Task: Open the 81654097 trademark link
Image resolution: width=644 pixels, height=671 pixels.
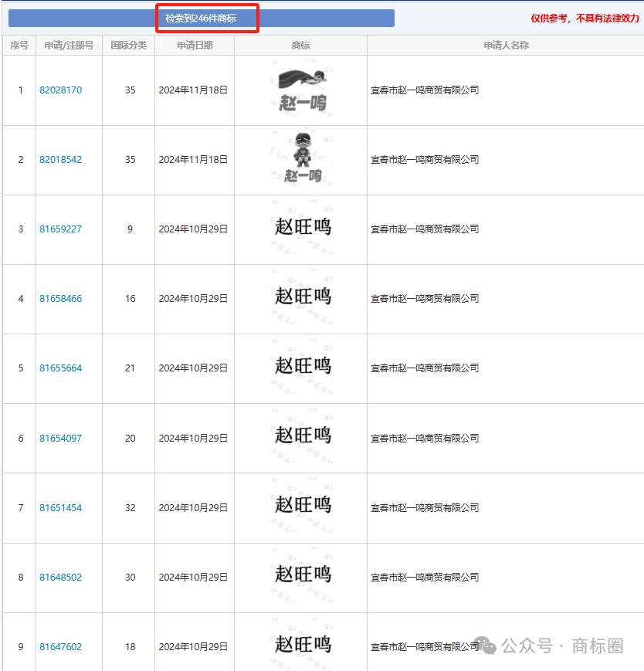Action: [60, 439]
